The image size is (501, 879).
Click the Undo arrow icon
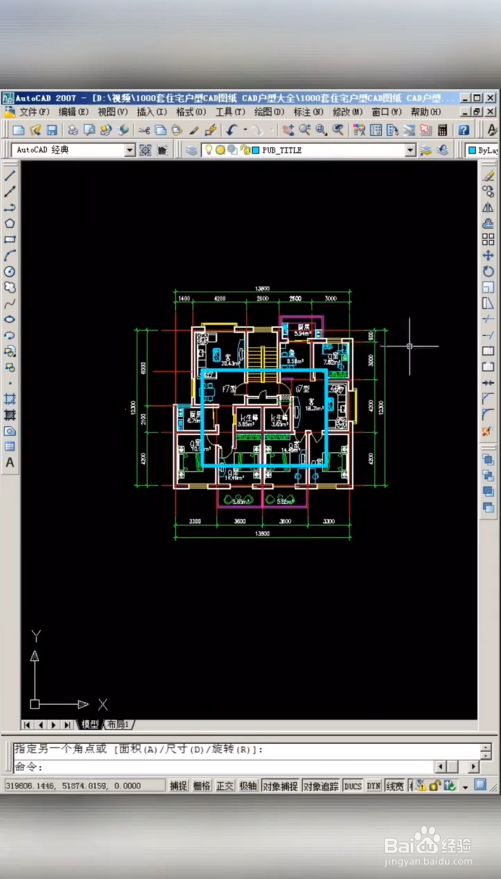tap(232, 130)
